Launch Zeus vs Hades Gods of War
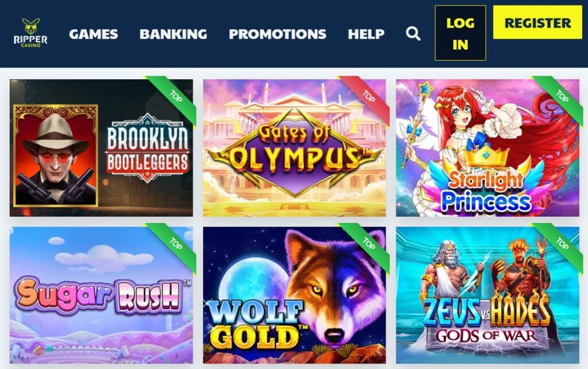The height and width of the screenshot is (369, 588). click(488, 295)
